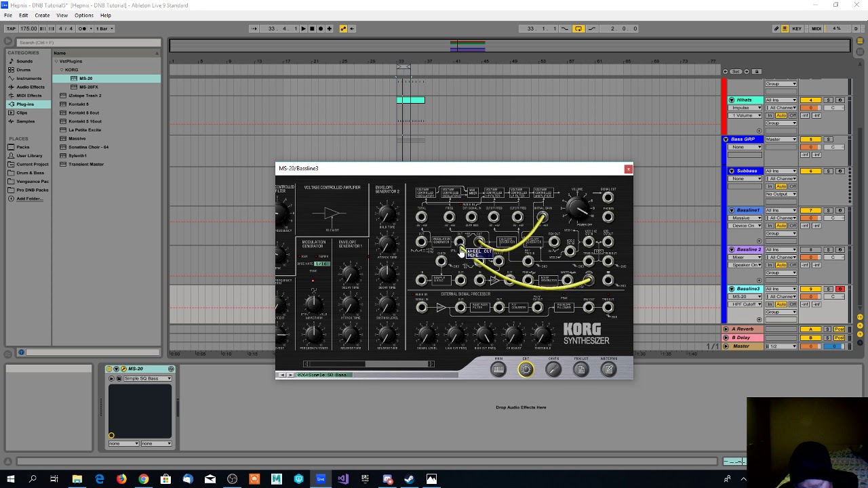Toggle Key Map Mode switch
868x488 pixels.
[x=797, y=28]
